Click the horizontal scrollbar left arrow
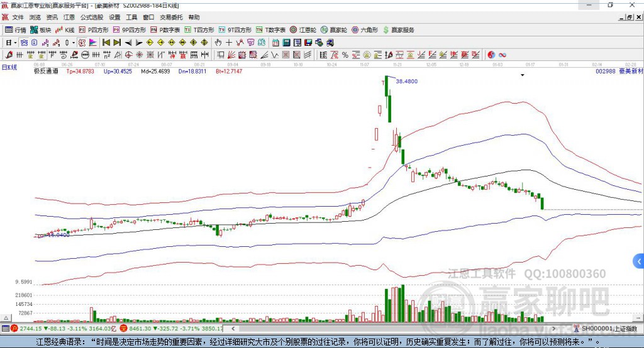This screenshot has height=348, width=644. click(x=233, y=329)
